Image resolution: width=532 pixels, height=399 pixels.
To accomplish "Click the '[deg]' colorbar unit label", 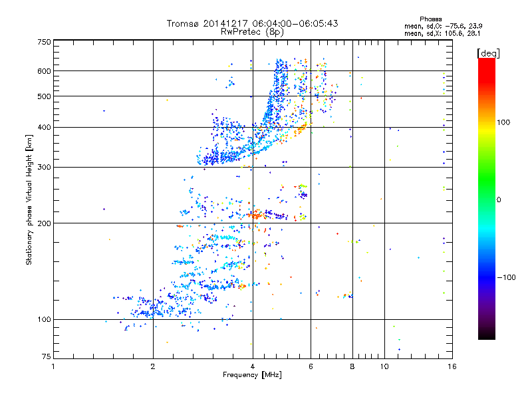I will tap(488, 53).
